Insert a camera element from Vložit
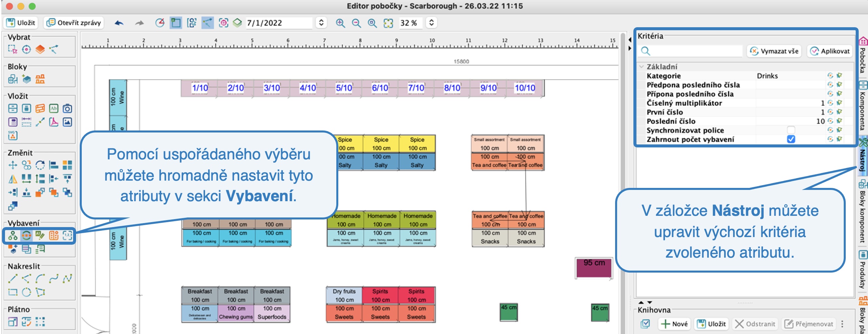868x334 pixels. click(67, 109)
